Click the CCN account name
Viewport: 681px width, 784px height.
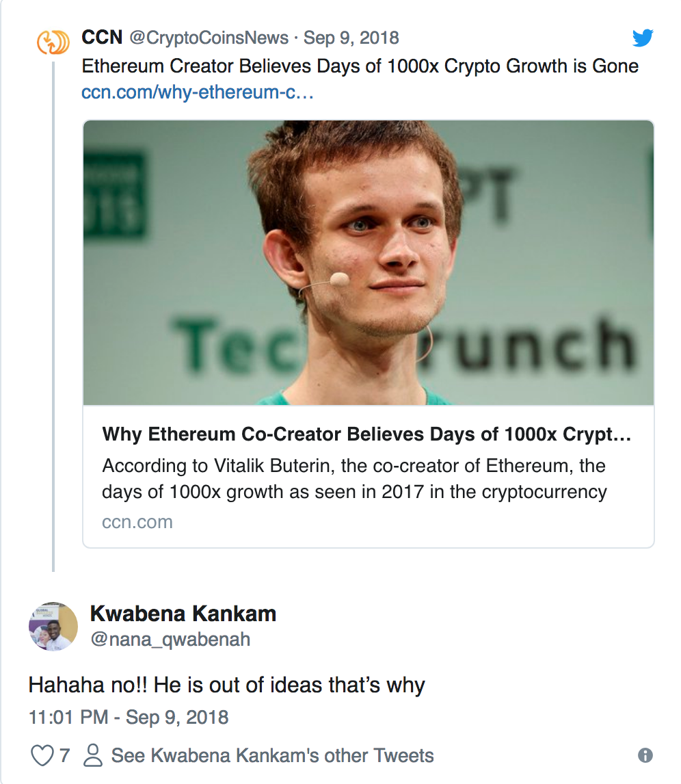pyautogui.click(x=101, y=38)
